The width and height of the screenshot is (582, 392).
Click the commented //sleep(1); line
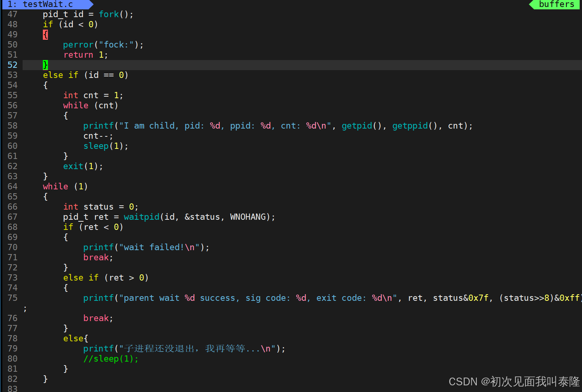click(111, 359)
